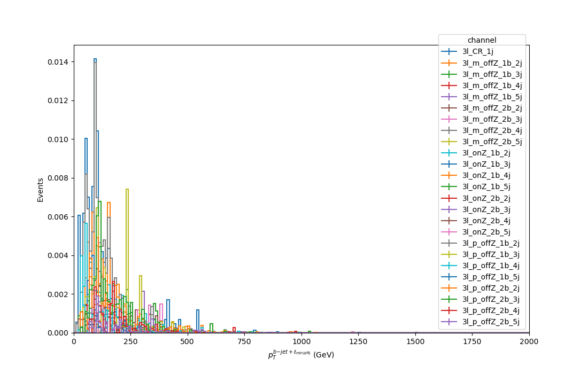Click the 750 x-axis tick label
The height and width of the screenshot is (374, 588).
[x=244, y=342]
